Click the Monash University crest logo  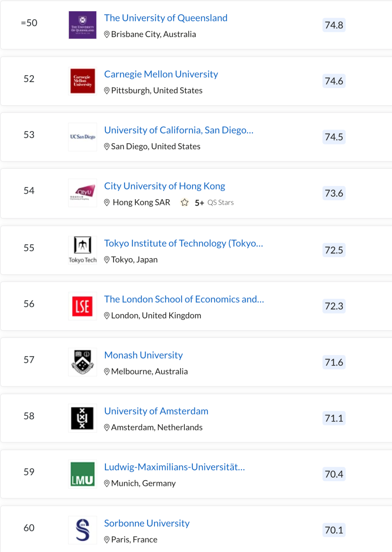(x=82, y=362)
